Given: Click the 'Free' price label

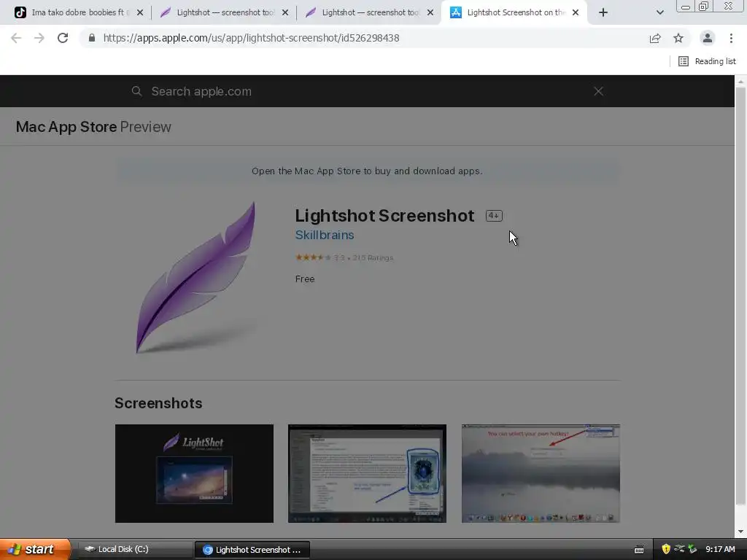Looking at the screenshot, I should tap(305, 279).
